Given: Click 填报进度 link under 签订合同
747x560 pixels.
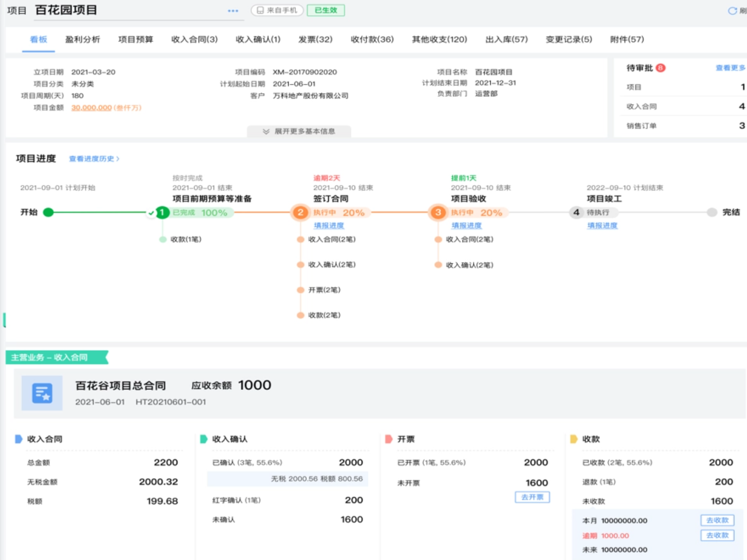Looking at the screenshot, I should pos(329,226).
